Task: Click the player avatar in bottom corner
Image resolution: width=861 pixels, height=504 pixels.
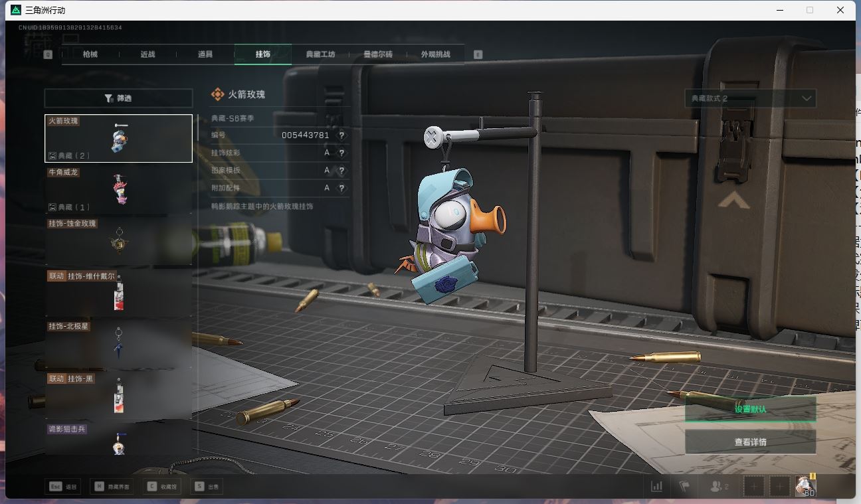Action: (x=805, y=486)
